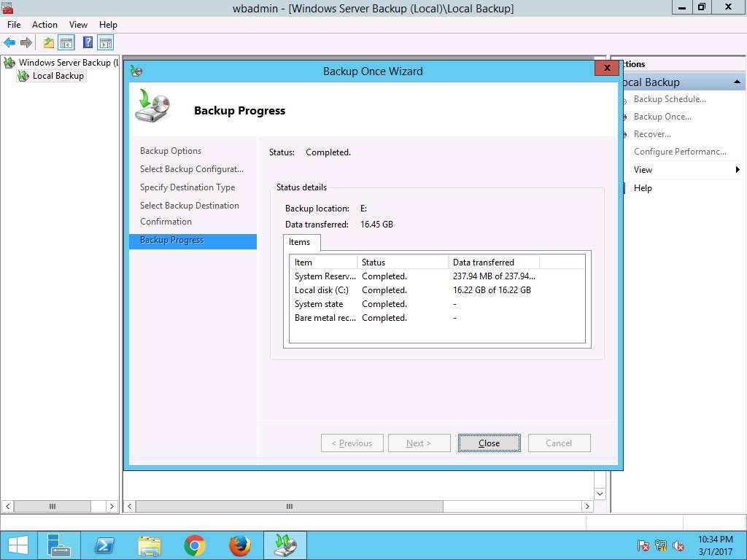Image resolution: width=747 pixels, height=560 pixels.
Task: Open the View menu in the menu bar
Action: click(x=78, y=25)
